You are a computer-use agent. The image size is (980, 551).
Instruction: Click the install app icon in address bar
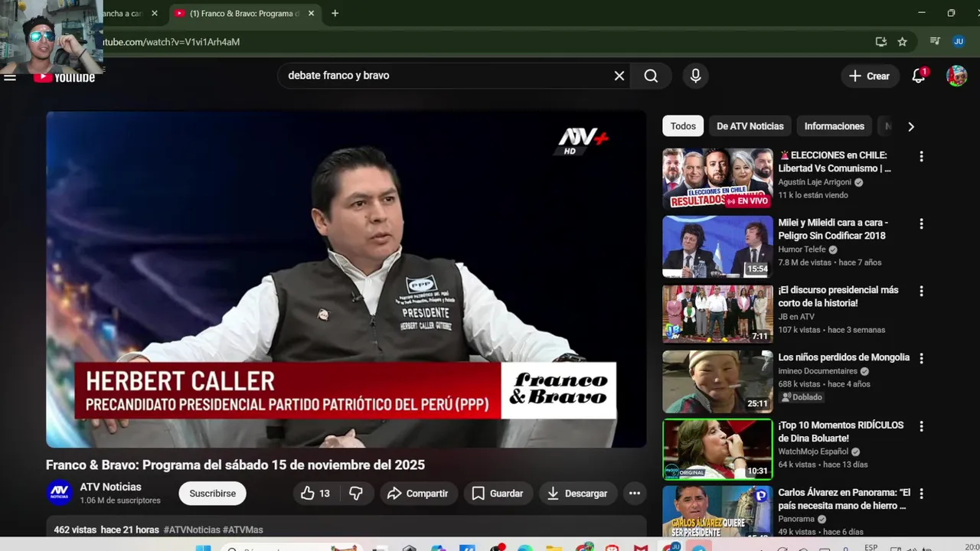click(880, 41)
